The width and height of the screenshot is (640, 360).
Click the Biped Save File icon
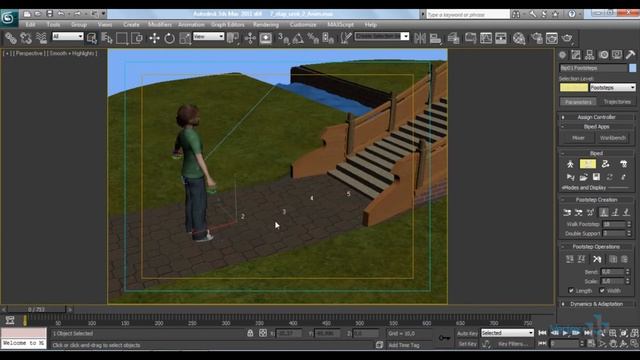pyautogui.click(x=596, y=177)
